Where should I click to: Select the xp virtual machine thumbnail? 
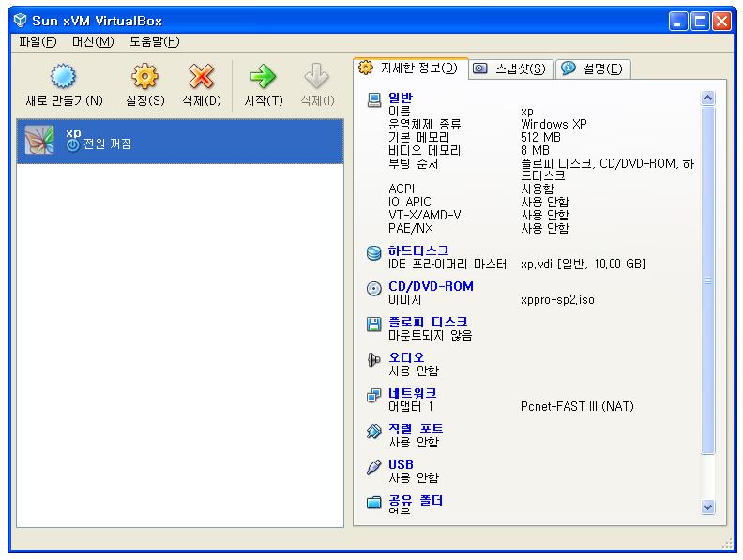click(39, 140)
